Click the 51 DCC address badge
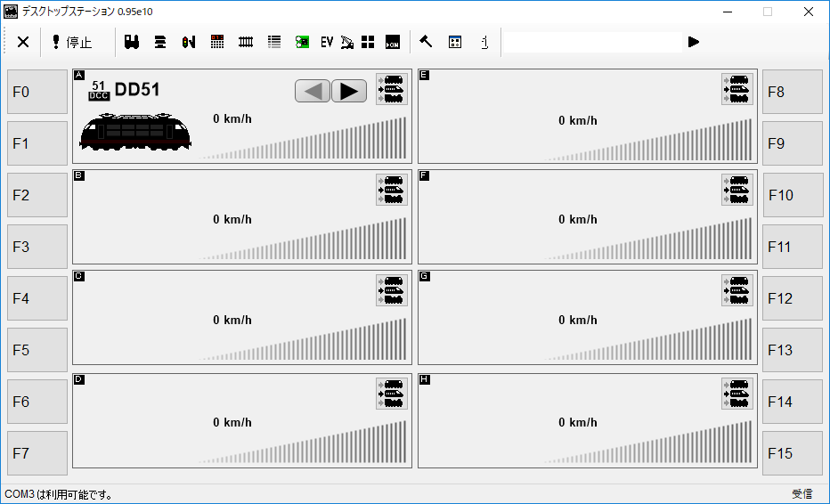The width and height of the screenshot is (830, 504). point(99,91)
